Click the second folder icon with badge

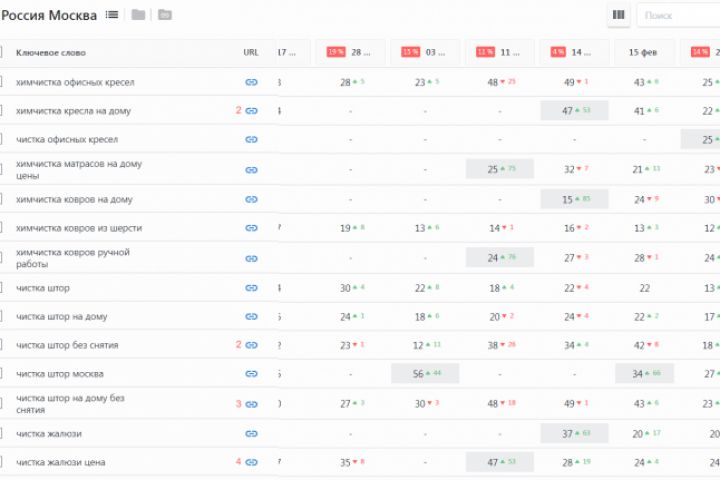pos(165,15)
